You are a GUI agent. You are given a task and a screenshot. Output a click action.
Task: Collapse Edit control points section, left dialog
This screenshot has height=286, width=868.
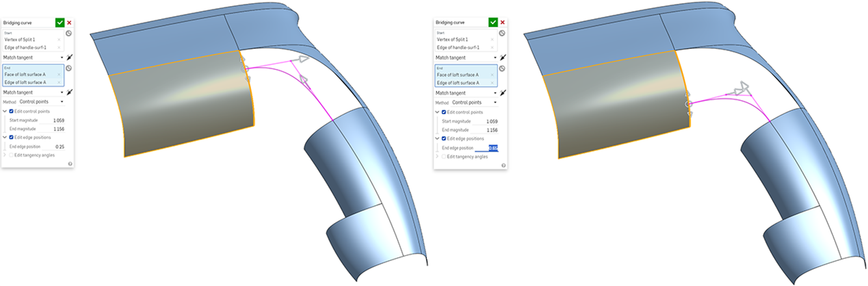click(5, 111)
